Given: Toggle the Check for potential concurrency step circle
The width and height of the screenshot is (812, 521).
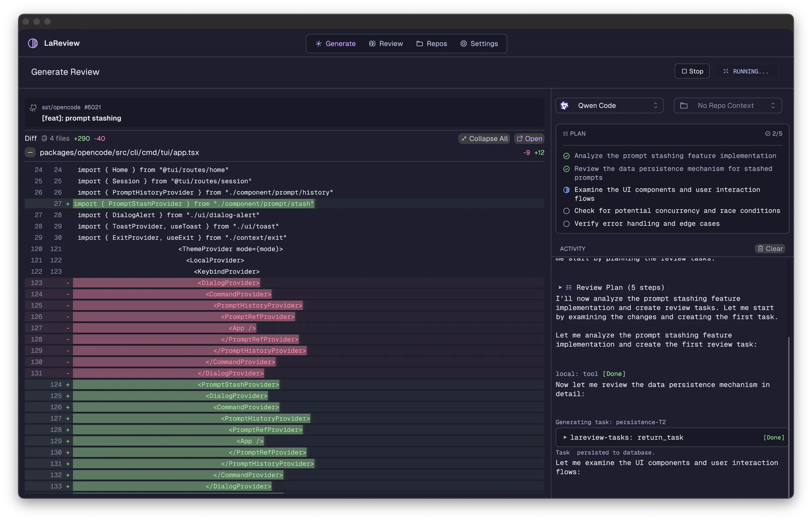Looking at the screenshot, I should click(x=566, y=211).
